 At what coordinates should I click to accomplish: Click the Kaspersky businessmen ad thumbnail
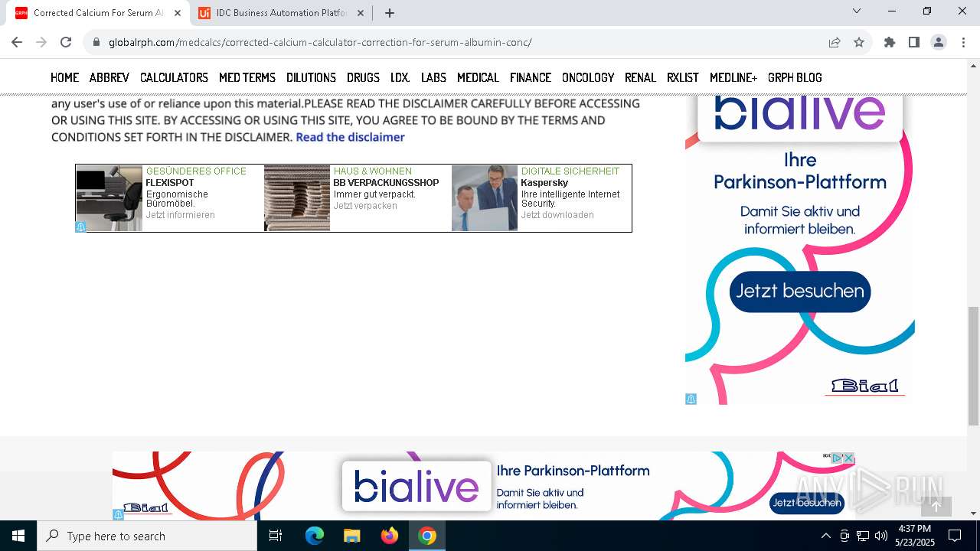[x=485, y=198]
